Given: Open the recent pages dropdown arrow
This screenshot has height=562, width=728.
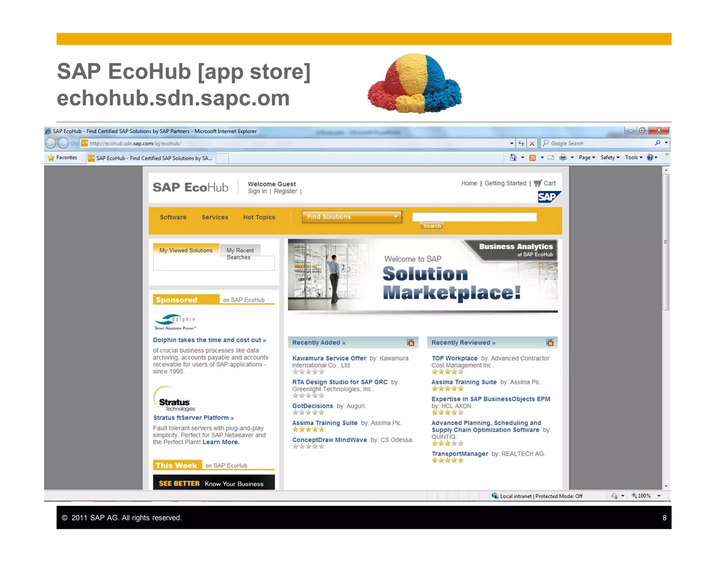Looking at the screenshot, I should 73,143.
